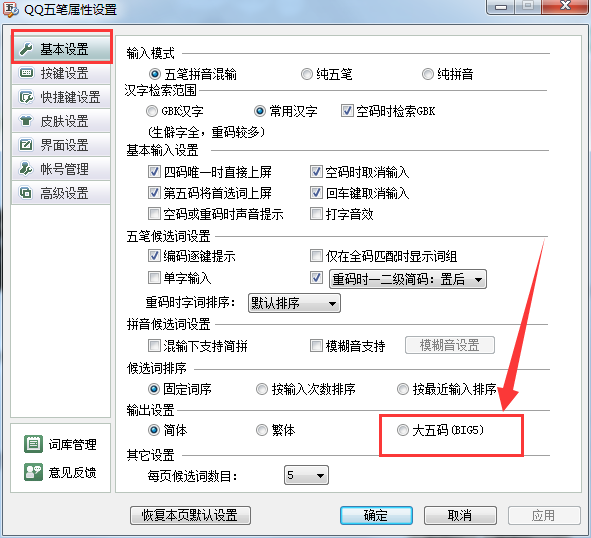Open 高级设置 advanced icon in sidebar
591x538 pixels.
tap(26, 193)
